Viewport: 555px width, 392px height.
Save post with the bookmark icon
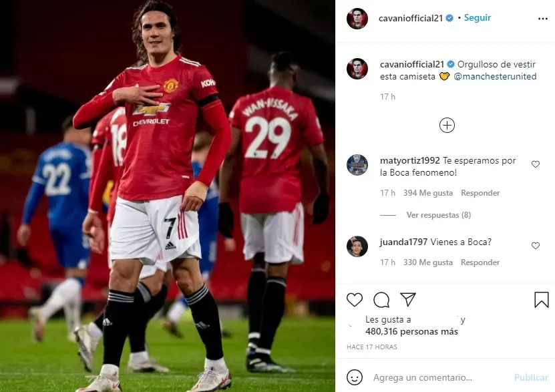541,300
